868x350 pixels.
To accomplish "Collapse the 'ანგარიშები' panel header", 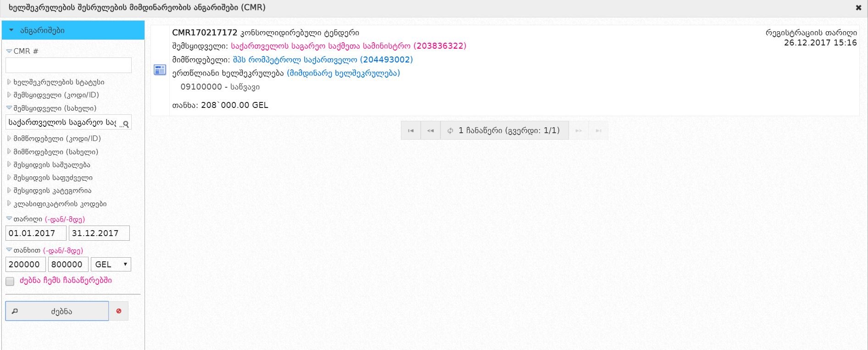I will (73, 30).
